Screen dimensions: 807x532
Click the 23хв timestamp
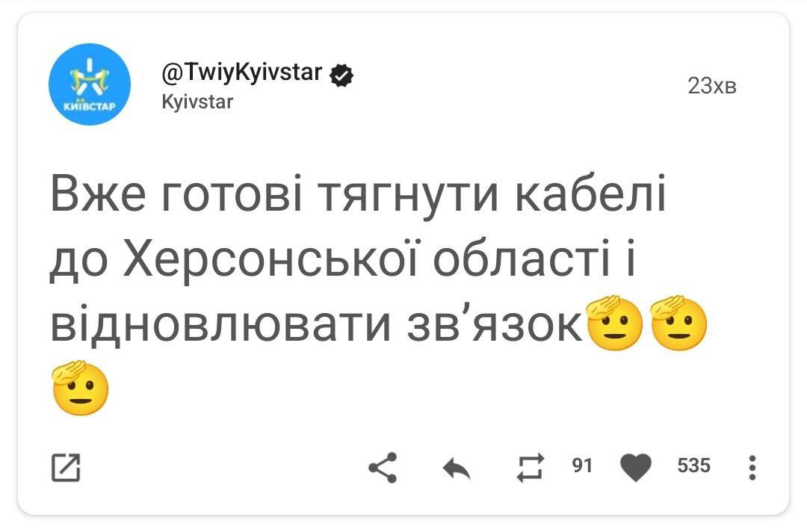[711, 87]
